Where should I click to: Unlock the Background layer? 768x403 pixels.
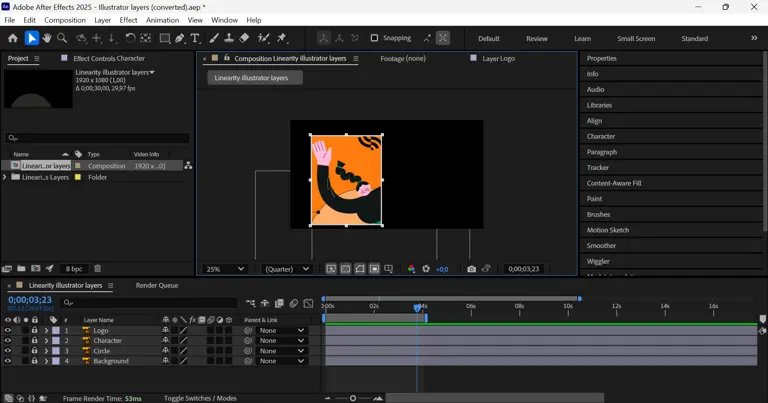click(x=34, y=361)
